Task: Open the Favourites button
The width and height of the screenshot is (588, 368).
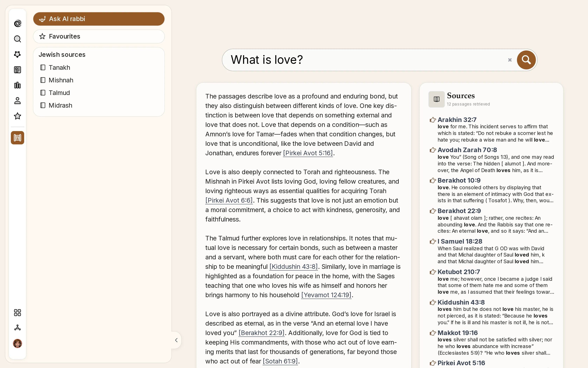Action: pos(99,36)
